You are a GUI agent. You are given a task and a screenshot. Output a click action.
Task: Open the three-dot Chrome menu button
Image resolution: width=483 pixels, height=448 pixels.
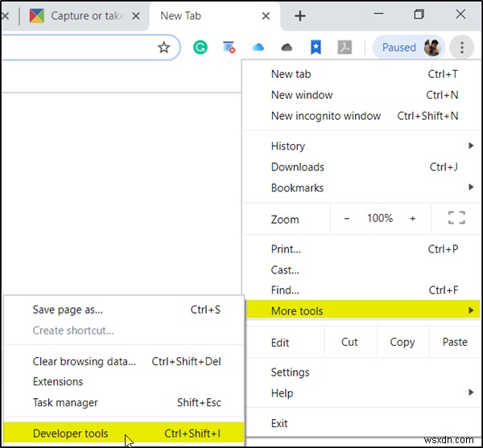click(461, 47)
